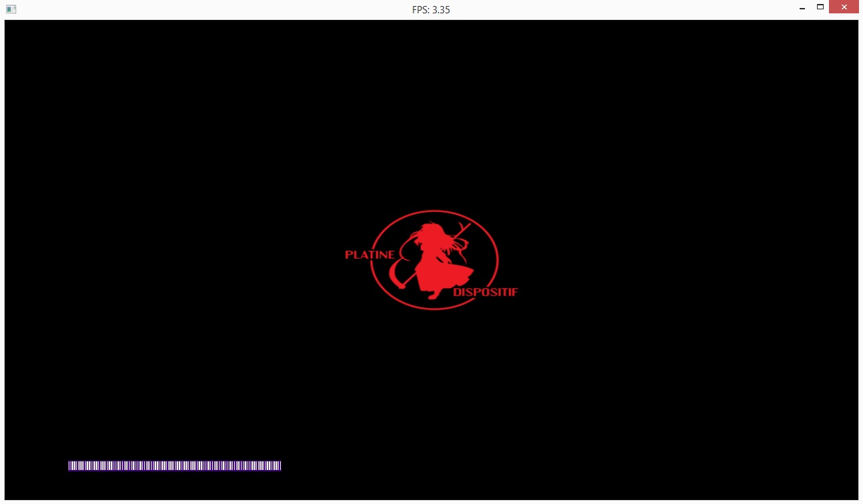Click the striped loading progress bar
The height and width of the screenshot is (504, 863).
click(175, 465)
